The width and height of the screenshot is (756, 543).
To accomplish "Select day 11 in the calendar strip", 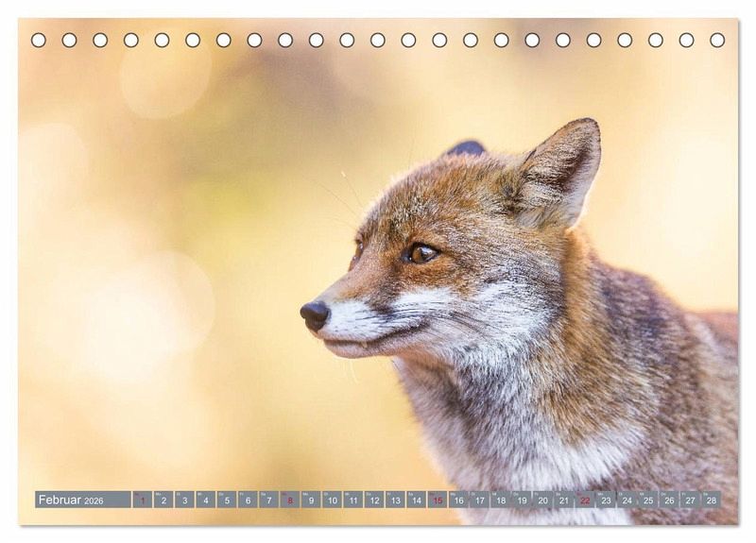I will (x=352, y=500).
